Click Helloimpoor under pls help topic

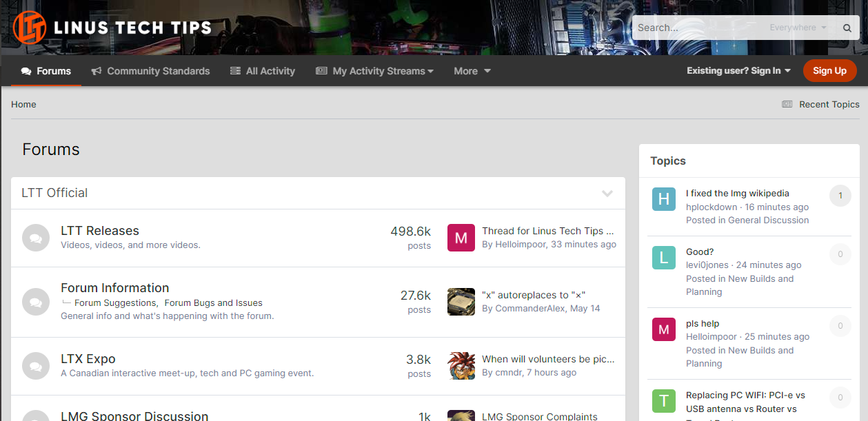pyautogui.click(x=711, y=337)
